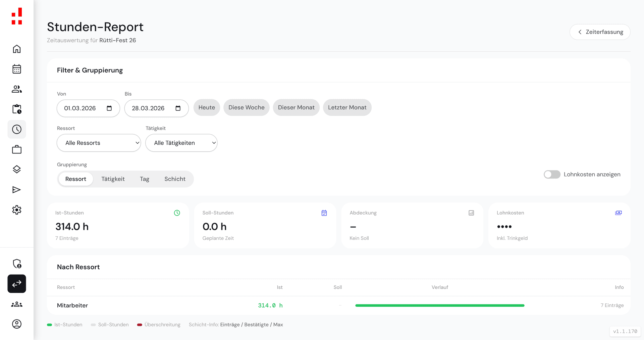Open the briefcase icon in sidebar

click(x=17, y=149)
